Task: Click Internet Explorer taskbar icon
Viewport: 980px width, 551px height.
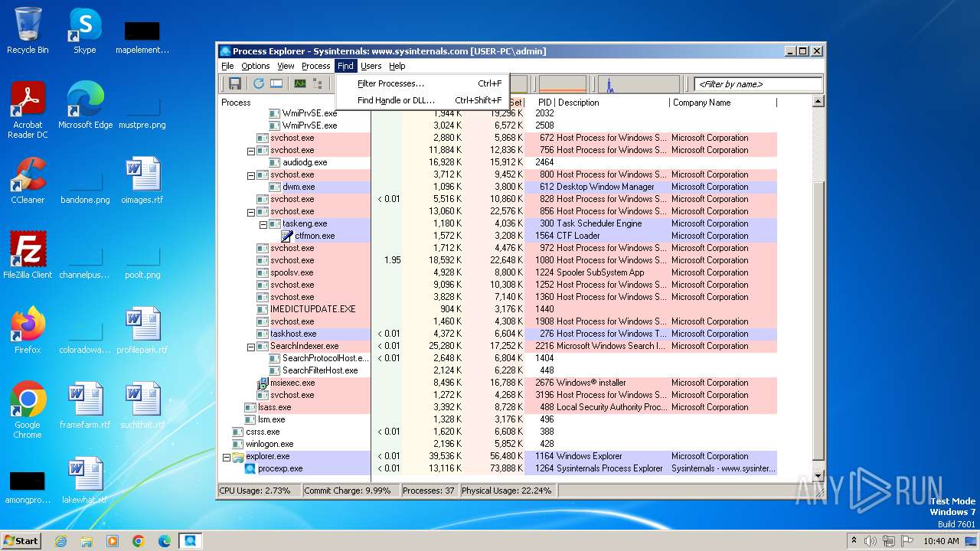Action: pos(60,541)
